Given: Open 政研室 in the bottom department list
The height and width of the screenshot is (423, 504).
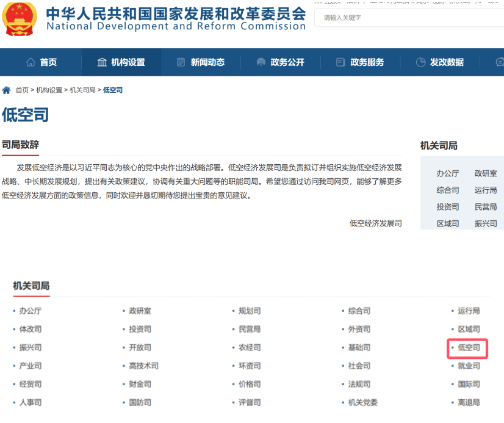Looking at the screenshot, I should tap(140, 311).
